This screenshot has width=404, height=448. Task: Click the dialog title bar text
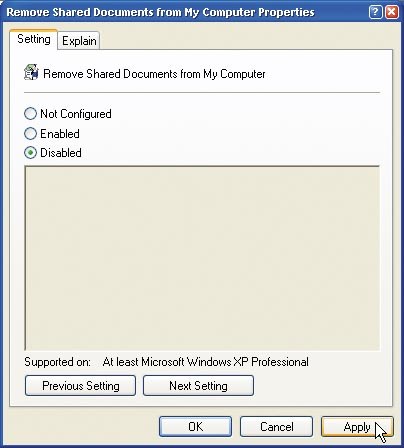click(160, 12)
